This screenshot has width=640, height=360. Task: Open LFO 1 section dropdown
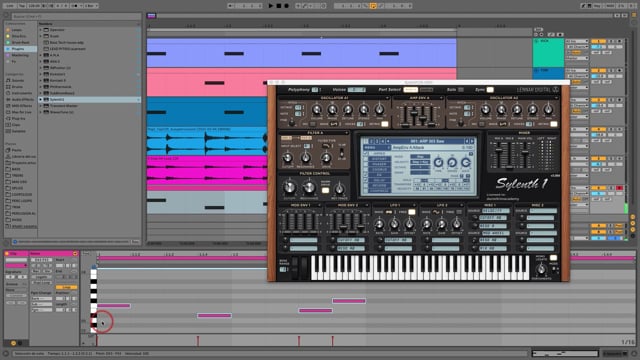(414, 205)
